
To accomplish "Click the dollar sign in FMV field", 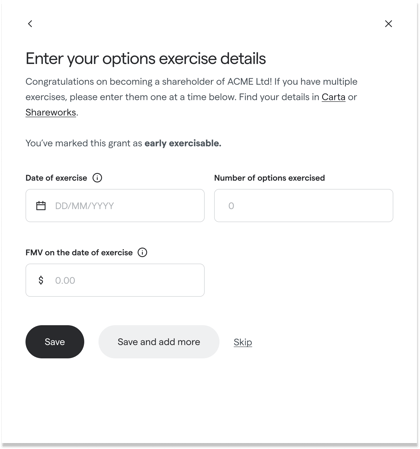I will [41, 280].
